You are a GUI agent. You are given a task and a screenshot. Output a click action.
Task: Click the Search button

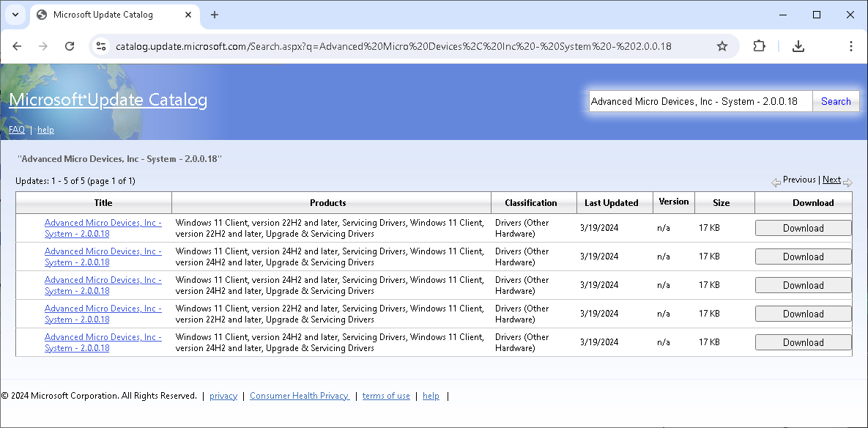836,101
